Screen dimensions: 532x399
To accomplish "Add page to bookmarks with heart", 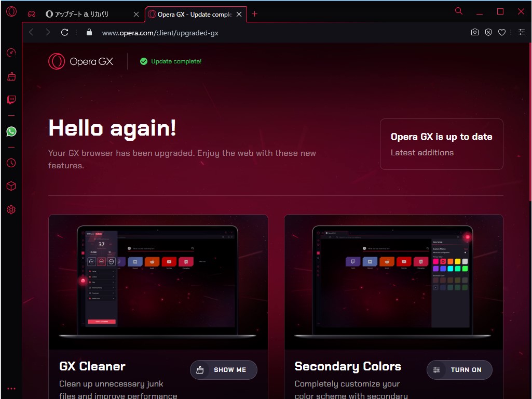I will coord(502,32).
